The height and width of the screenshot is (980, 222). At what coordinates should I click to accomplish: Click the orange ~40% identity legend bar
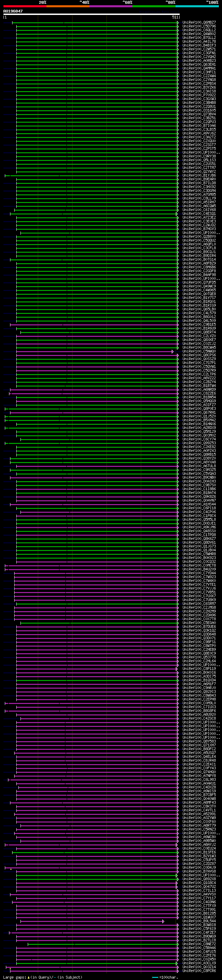(x=68, y=6)
